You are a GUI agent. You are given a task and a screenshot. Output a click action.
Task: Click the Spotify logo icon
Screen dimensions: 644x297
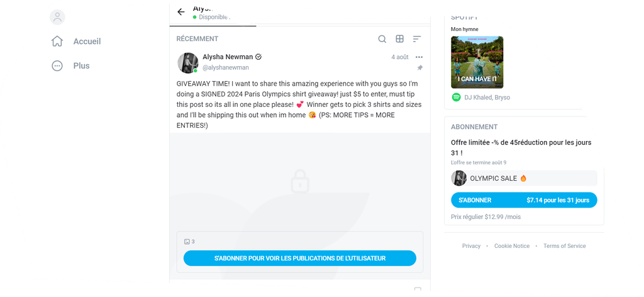[x=456, y=98]
